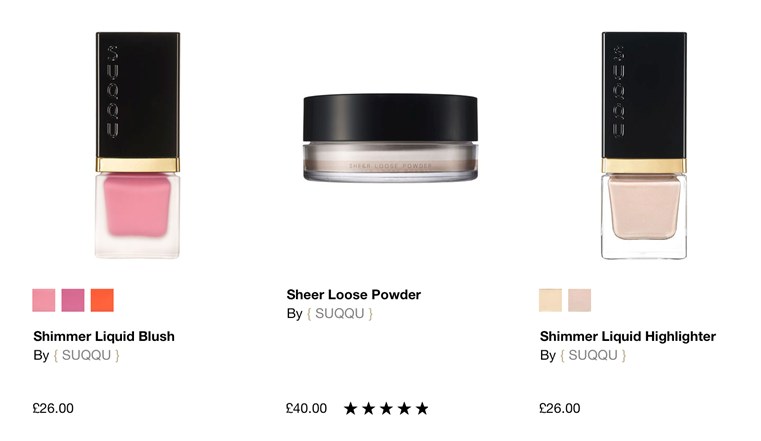This screenshot has width=761, height=441.
Task: Open SUQQU brand link under Liquid Highlighter
Action: coord(593,355)
